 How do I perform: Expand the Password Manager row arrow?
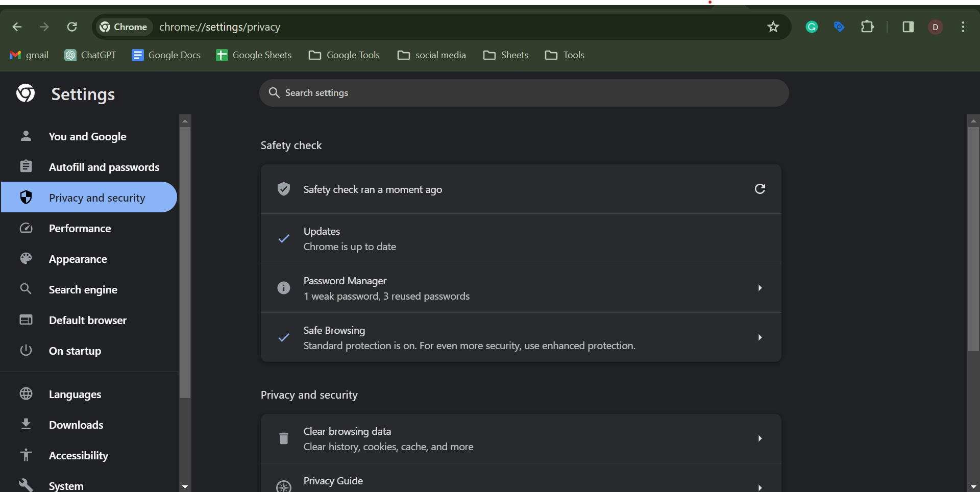point(760,288)
